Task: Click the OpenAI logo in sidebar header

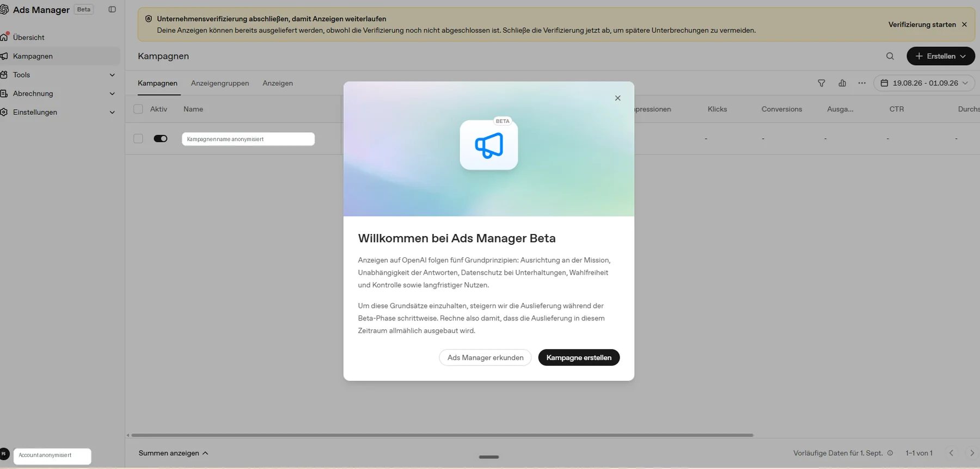Action: (4, 9)
